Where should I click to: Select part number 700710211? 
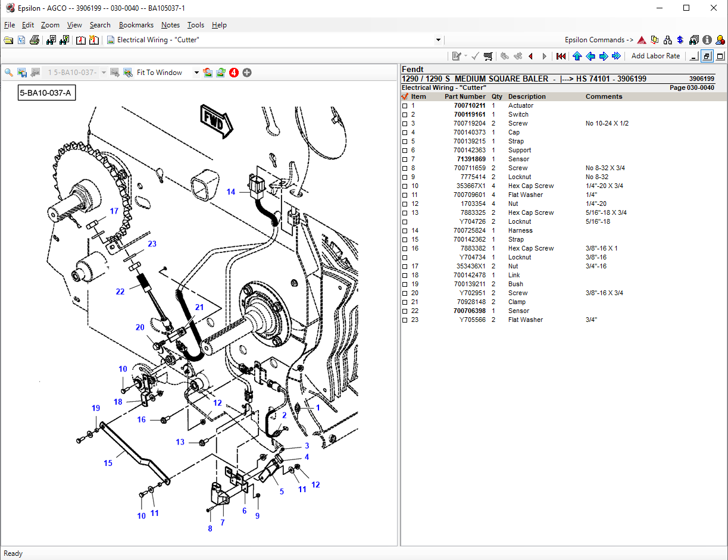click(x=470, y=106)
